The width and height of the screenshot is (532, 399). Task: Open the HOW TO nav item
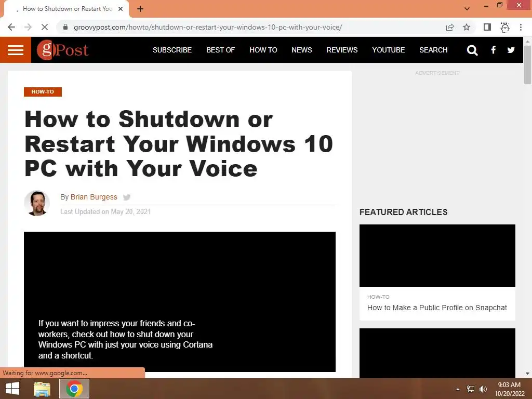263,50
